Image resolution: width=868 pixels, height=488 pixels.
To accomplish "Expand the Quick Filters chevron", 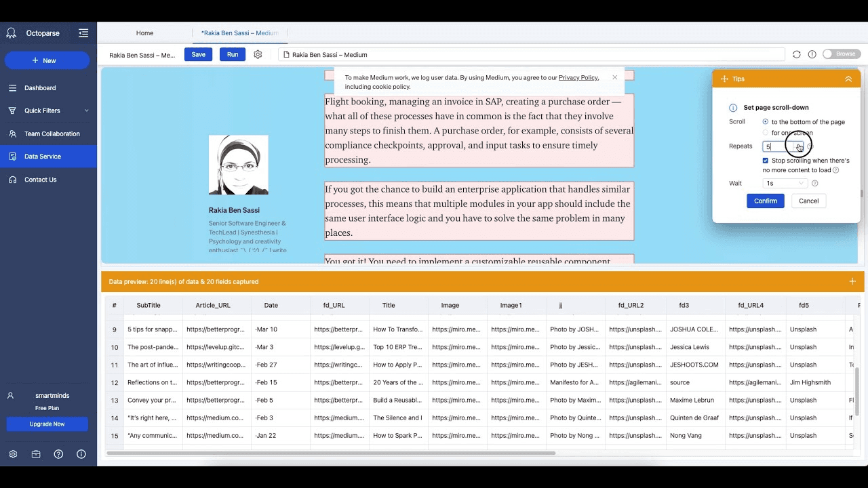I will tap(87, 110).
